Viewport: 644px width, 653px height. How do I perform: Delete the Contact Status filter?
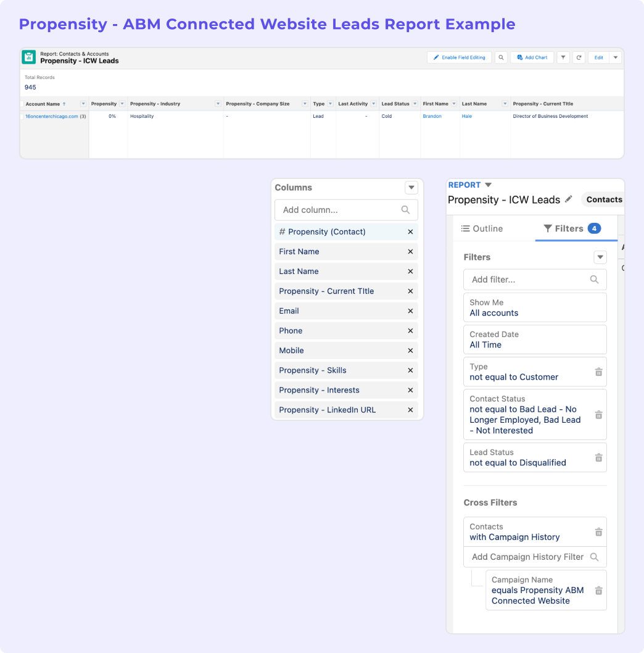tap(598, 415)
